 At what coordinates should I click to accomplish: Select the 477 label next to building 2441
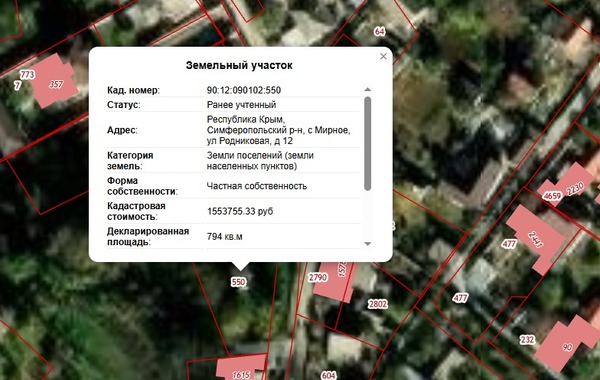(509, 244)
